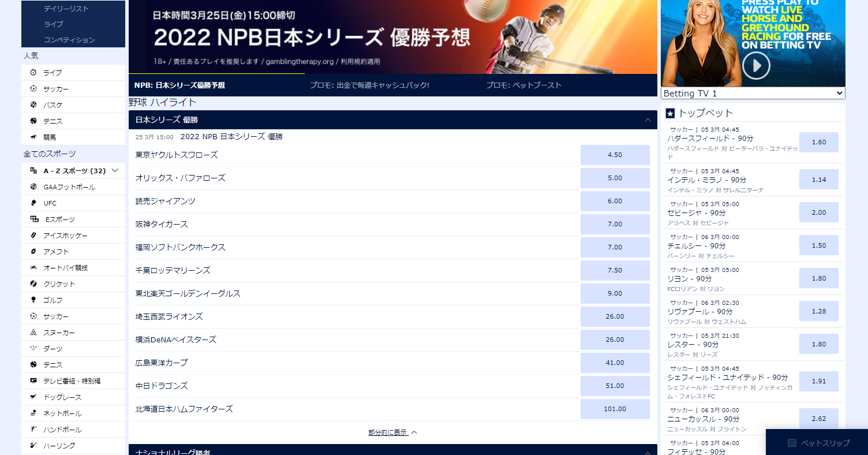Choose 横浜DeNAベイスターズ at 26.00

click(x=615, y=340)
